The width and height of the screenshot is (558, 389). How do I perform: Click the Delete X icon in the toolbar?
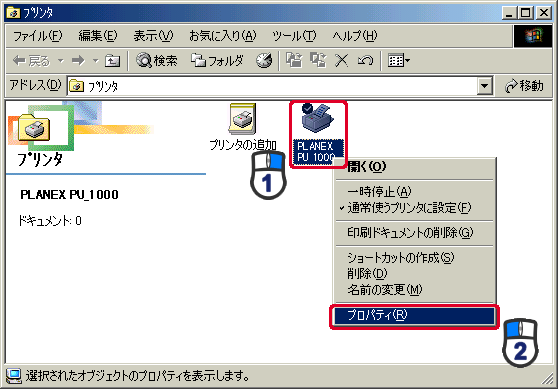click(342, 61)
